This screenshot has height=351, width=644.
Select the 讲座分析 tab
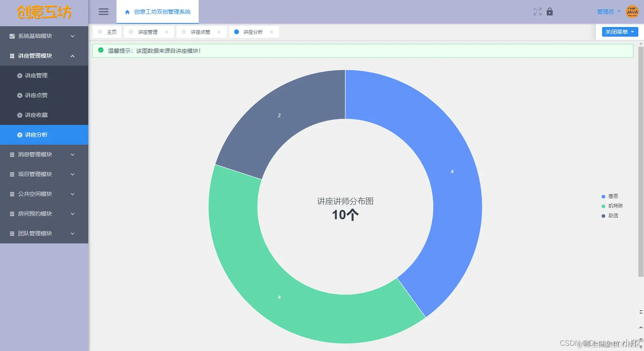[x=254, y=32]
